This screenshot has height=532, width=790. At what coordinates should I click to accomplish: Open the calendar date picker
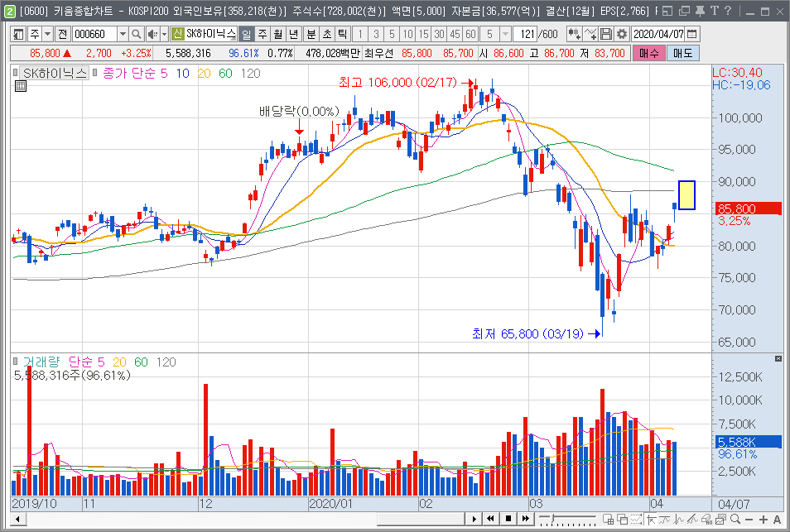pyautogui.click(x=692, y=34)
